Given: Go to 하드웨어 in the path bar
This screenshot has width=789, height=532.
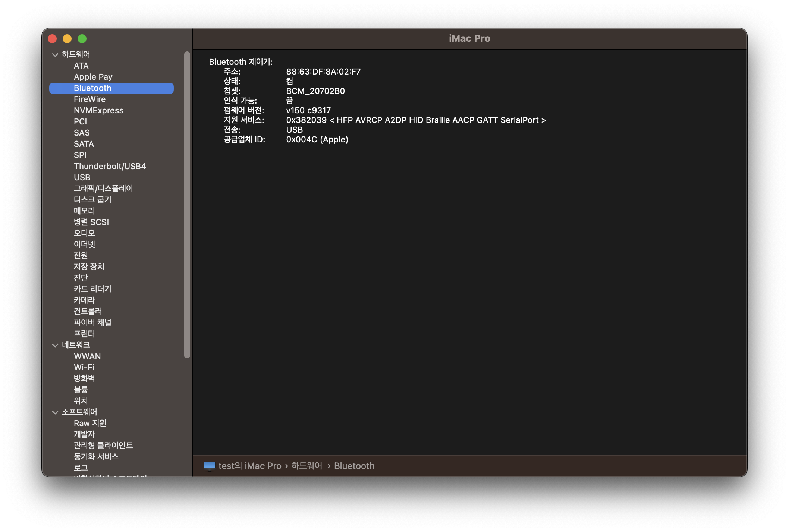Looking at the screenshot, I should click(307, 466).
